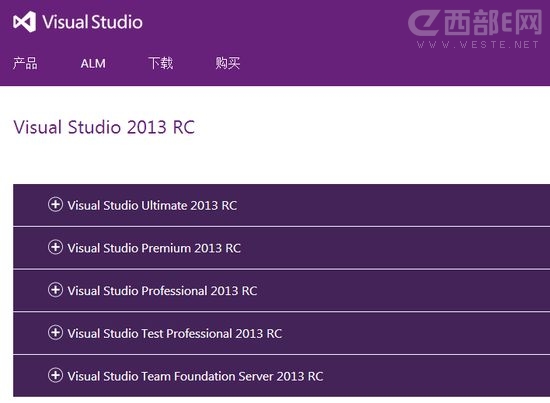Click the Visual Studio Professional 2013 RC label
Screen dimensions: 550x403
coord(162,291)
